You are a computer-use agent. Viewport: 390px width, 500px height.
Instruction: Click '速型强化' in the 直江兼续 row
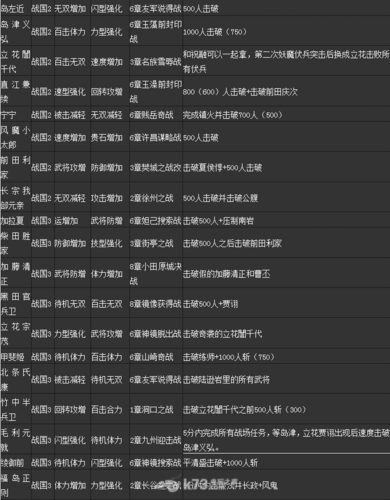coord(70,92)
